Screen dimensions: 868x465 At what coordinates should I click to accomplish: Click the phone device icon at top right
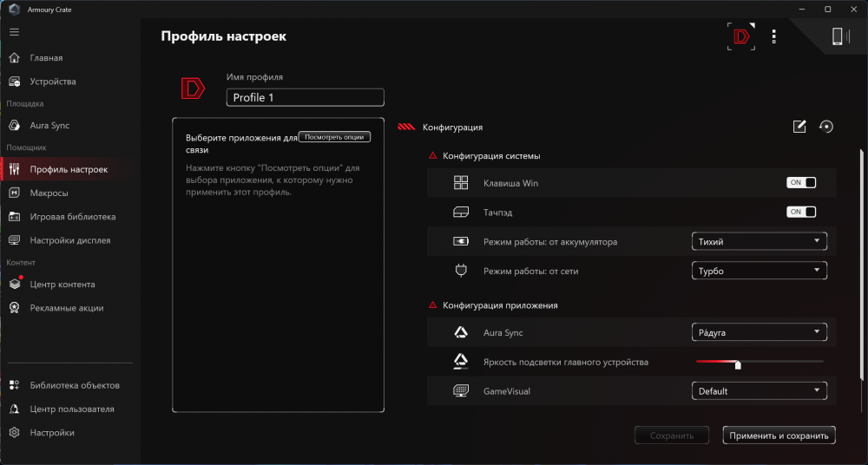click(837, 36)
